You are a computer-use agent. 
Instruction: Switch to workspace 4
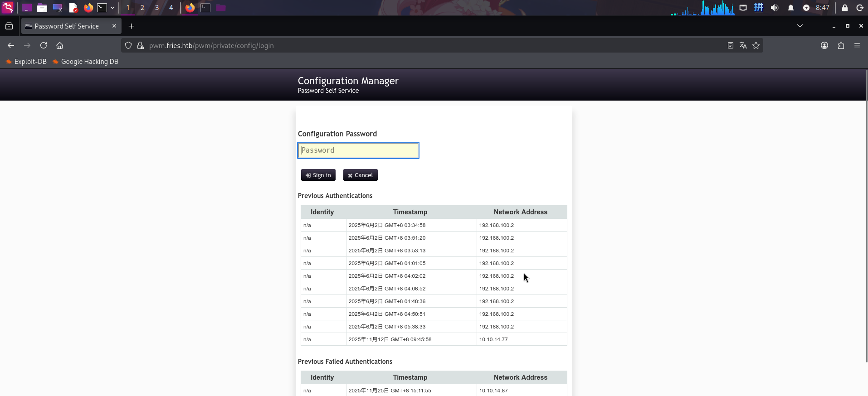click(171, 8)
